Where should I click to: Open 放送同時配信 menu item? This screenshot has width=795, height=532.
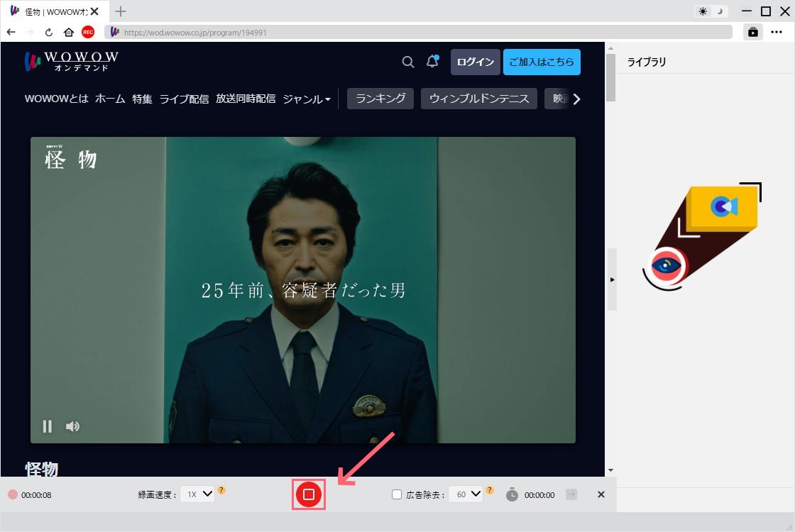tap(246, 99)
